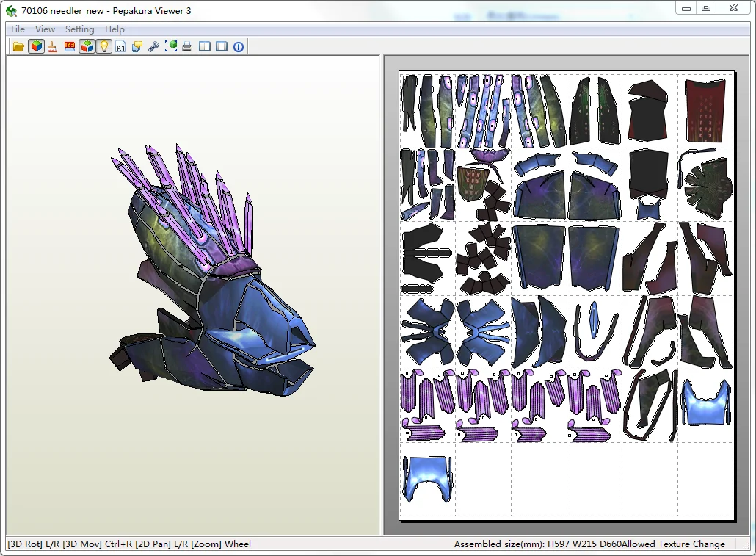Click the Allowed Texture Change status text
The width and height of the screenshot is (756, 556).
pos(674,544)
